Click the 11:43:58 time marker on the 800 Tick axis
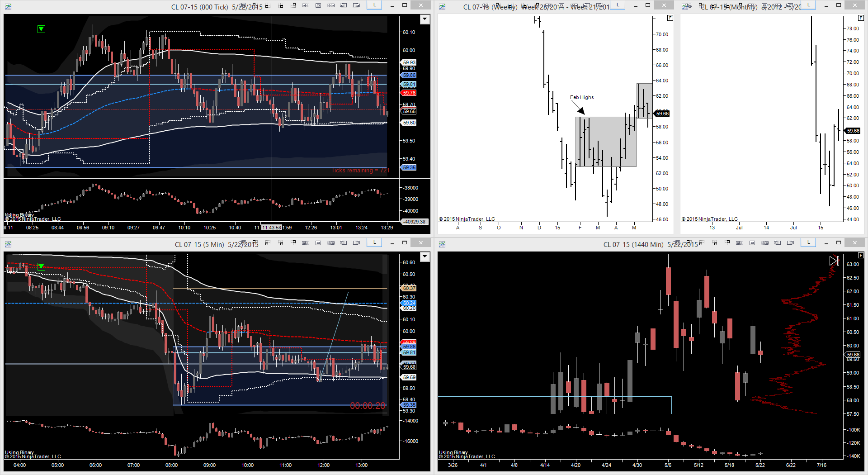The height and width of the screenshot is (475, 868). (x=272, y=228)
